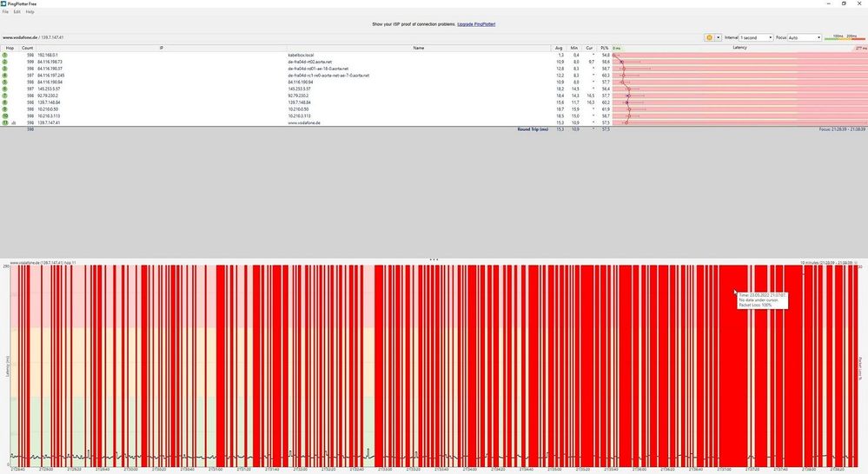Toggle timeline graph icon on hop 11 row
Viewport: 868px width, 474px height.
click(14, 122)
